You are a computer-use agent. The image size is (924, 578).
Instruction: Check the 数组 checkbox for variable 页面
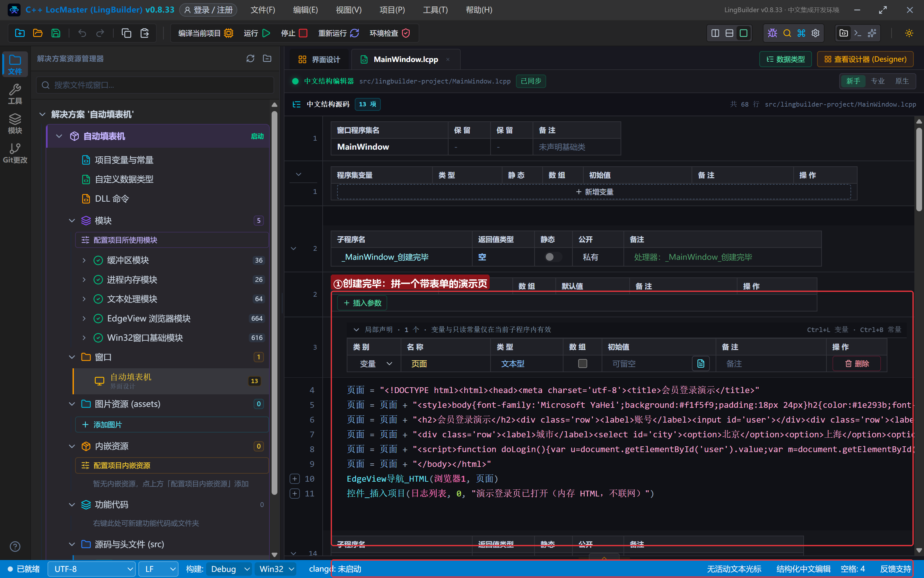[582, 363]
